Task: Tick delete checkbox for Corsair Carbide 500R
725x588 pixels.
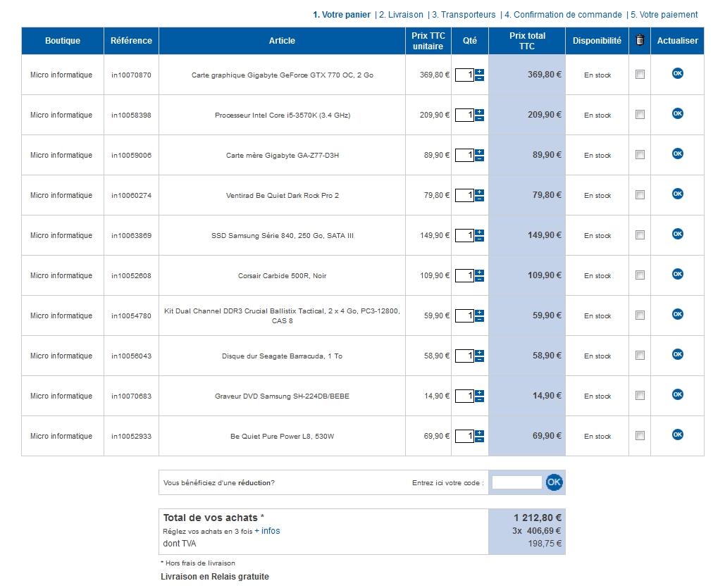Action: point(640,275)
